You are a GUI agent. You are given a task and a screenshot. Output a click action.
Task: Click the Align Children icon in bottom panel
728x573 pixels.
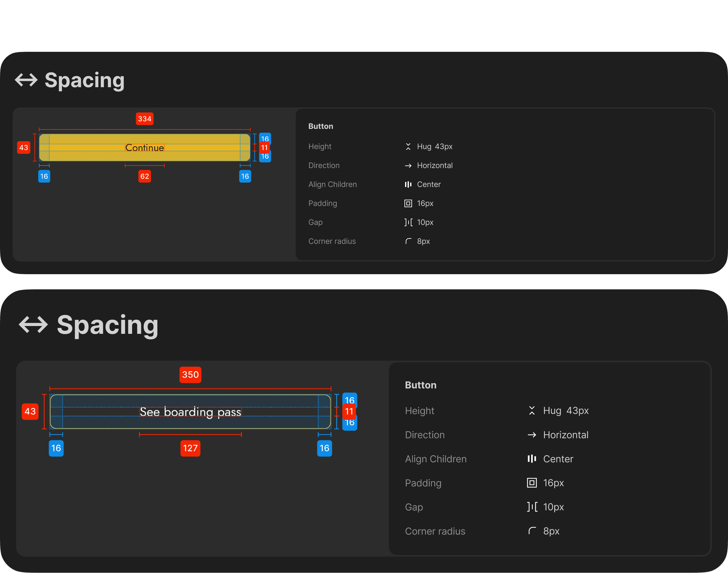click(532, 459)
